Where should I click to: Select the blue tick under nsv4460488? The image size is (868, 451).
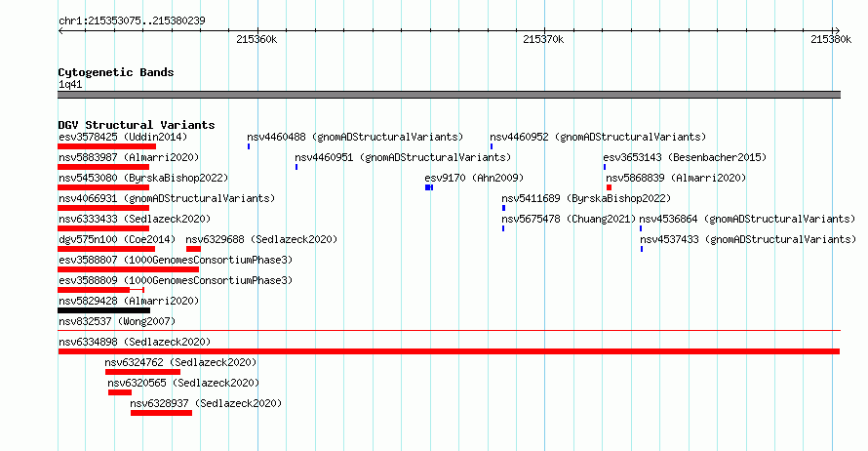pos(249,146)
